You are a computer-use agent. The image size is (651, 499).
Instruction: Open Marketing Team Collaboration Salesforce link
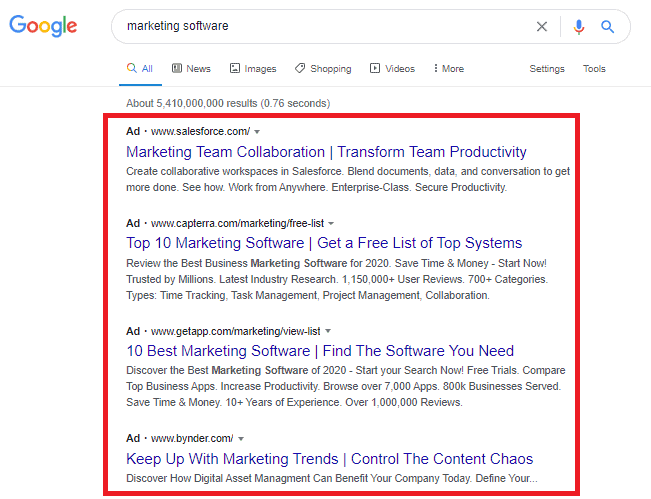[x=326, y=152]
